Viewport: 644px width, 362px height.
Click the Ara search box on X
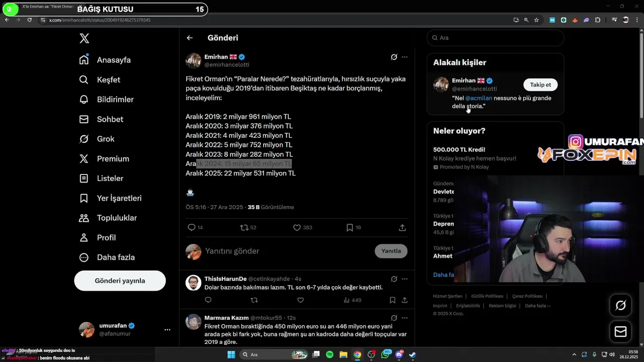(x=496, y=38)
